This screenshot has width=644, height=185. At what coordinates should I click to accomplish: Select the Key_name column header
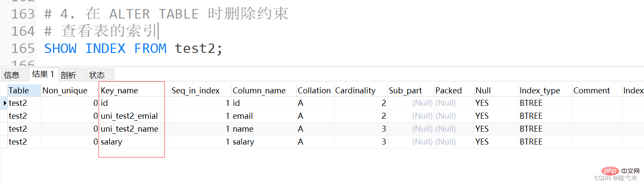(x=119, y=90)
